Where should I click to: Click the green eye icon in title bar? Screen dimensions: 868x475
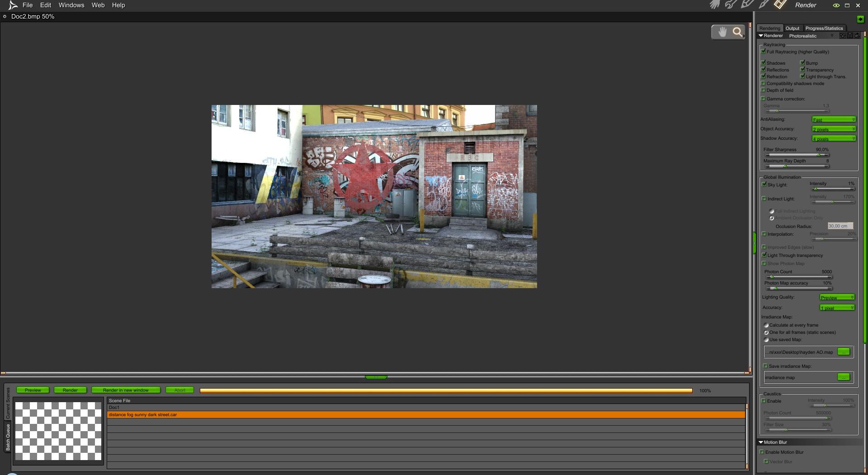pyautogui.click(x=836, y=5)
